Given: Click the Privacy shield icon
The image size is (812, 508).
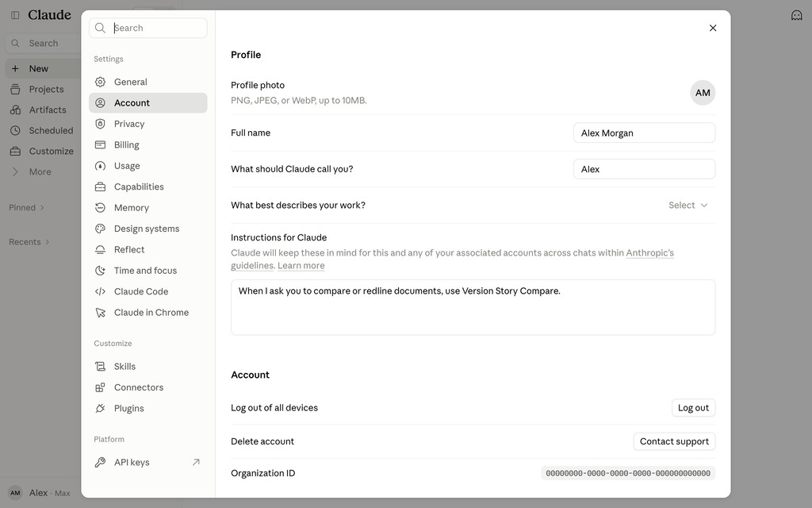Looking at the screenshot, I should 100,124.
